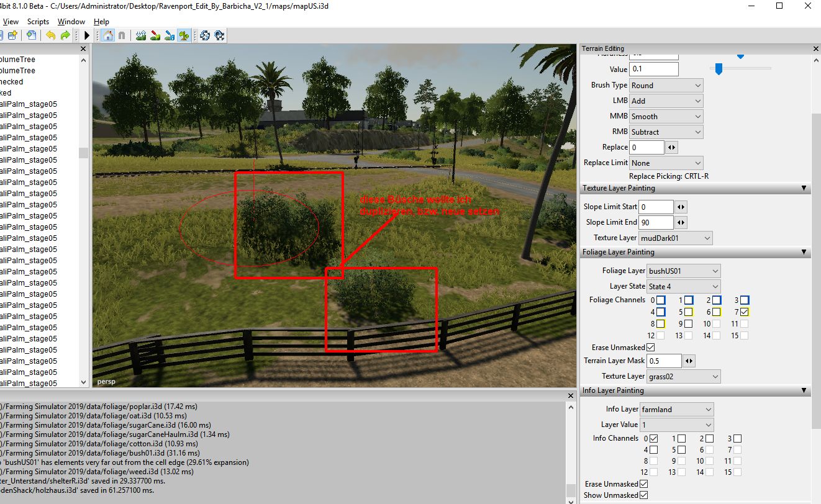Click the Value input field
The image size is (821, 504).
654,69
